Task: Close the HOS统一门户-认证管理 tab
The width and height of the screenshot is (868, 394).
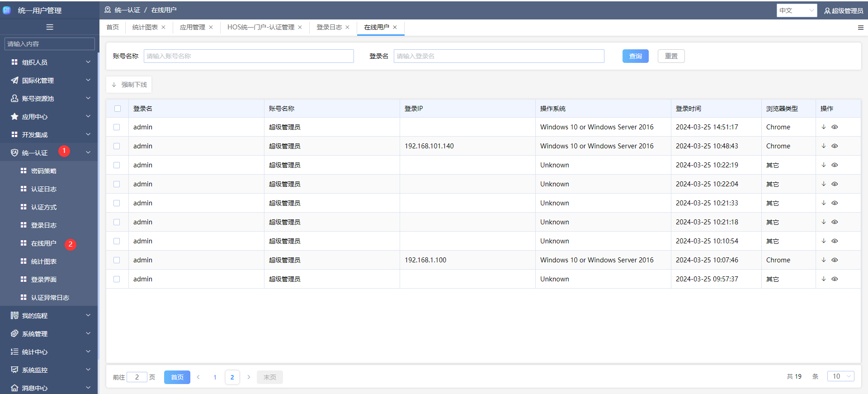Action: (x=300, y=27)
